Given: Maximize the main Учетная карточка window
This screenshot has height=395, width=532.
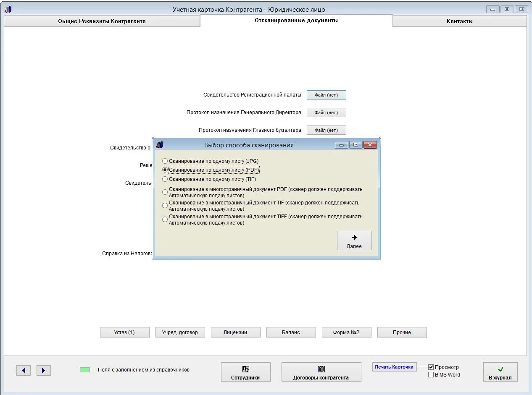Looking at the screenshot, I should 507,9.
